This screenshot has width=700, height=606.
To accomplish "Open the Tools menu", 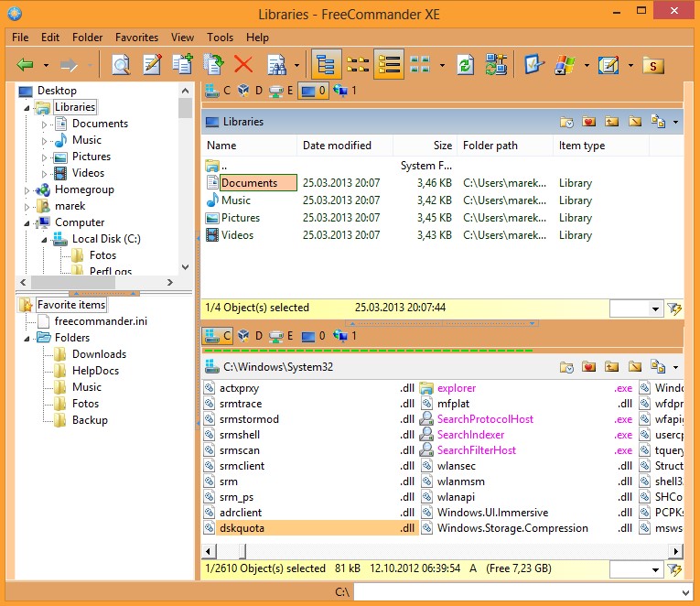I will point(220,38).
